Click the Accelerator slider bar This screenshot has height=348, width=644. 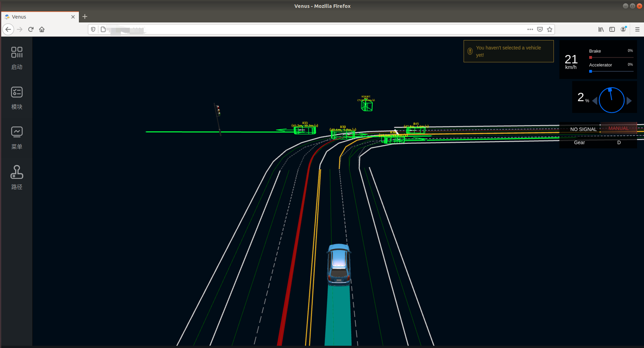(611, 71)
